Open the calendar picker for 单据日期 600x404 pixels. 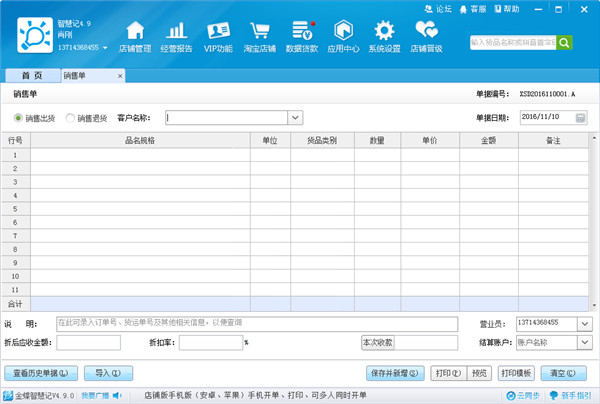click(x=581, y=118)
